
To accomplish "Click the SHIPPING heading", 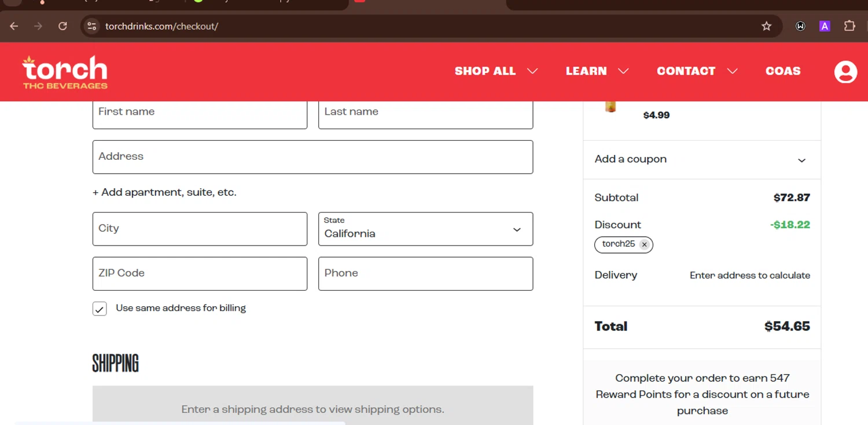I will coord(116,363).
